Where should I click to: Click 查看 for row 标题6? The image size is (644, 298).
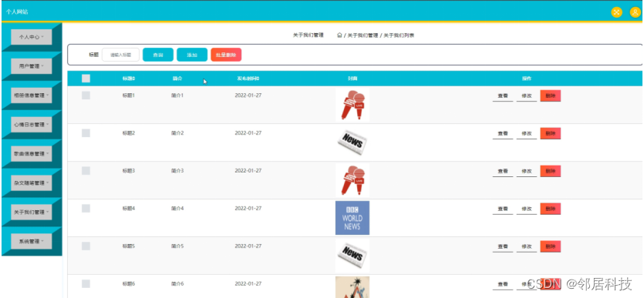503,284
